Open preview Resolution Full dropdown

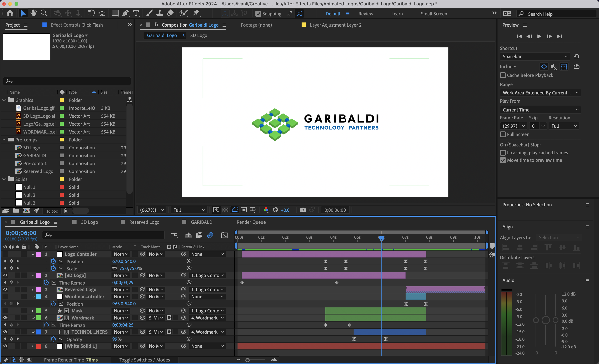564,126
